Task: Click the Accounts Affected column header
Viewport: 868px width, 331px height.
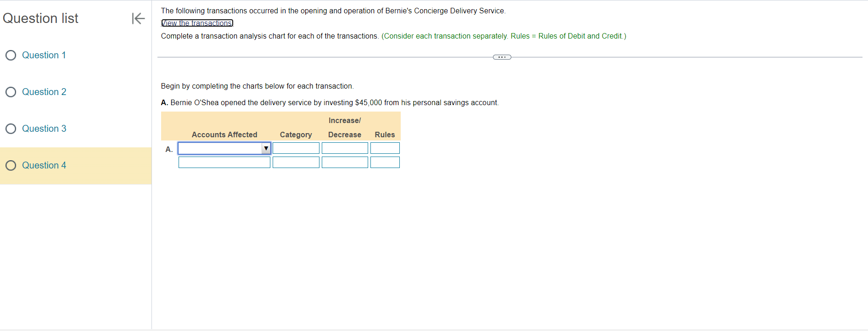Action: (x=224, y=135)
